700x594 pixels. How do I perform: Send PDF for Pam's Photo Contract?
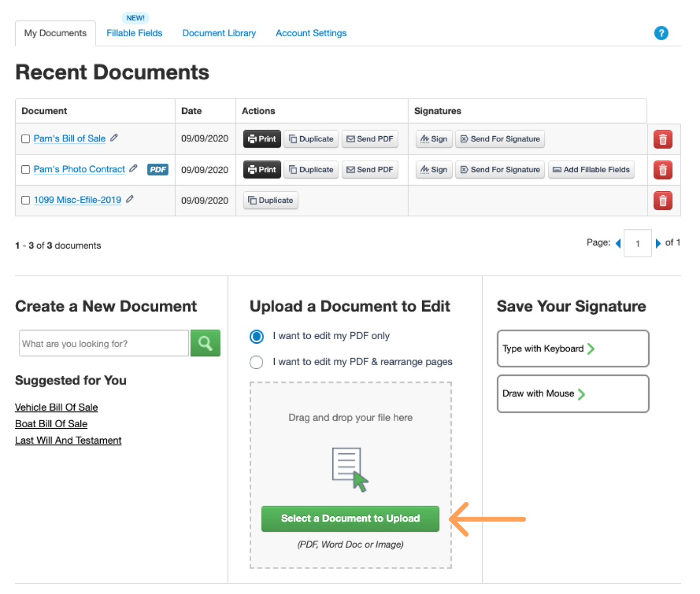tap(370, 169)
